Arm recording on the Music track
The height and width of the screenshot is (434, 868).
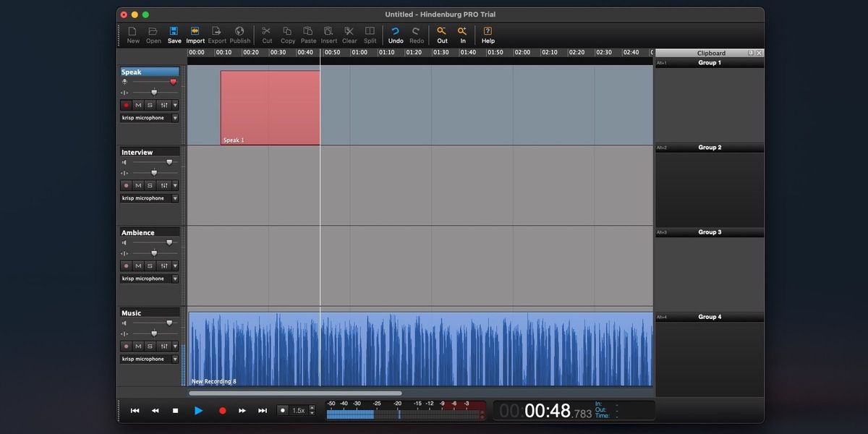[x=126, y=346]
